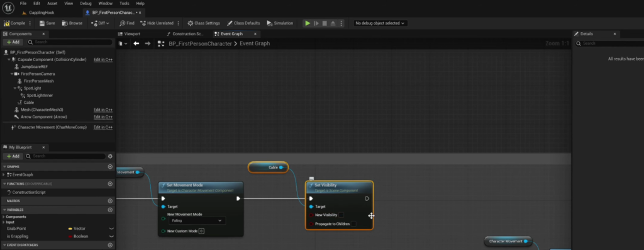Image resolution: width=644 pixels, height=250 pixels.
Task: Toggle New Visibility checkbox
Action: (x=341, y=215)
